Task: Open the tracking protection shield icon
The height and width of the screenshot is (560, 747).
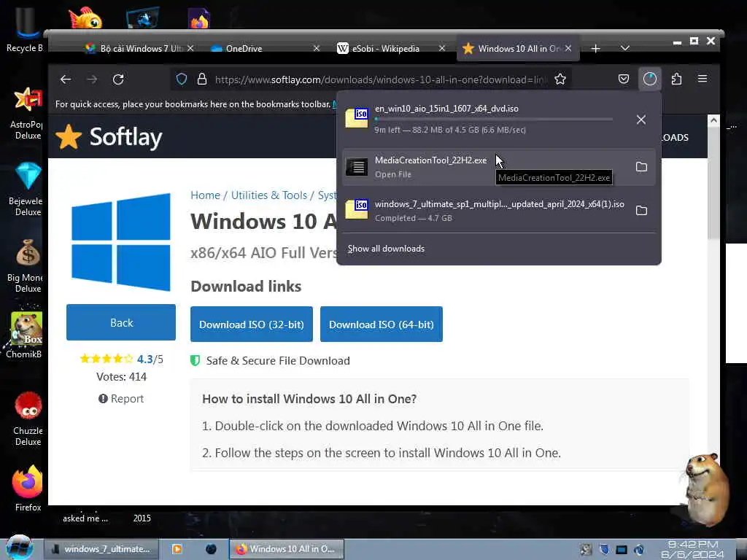Action: point(182,79)
